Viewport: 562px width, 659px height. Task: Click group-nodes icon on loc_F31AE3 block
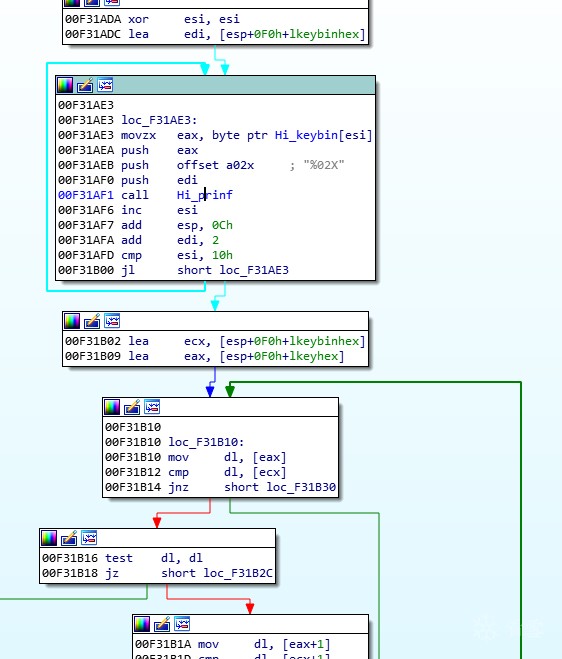pos(105,85)
